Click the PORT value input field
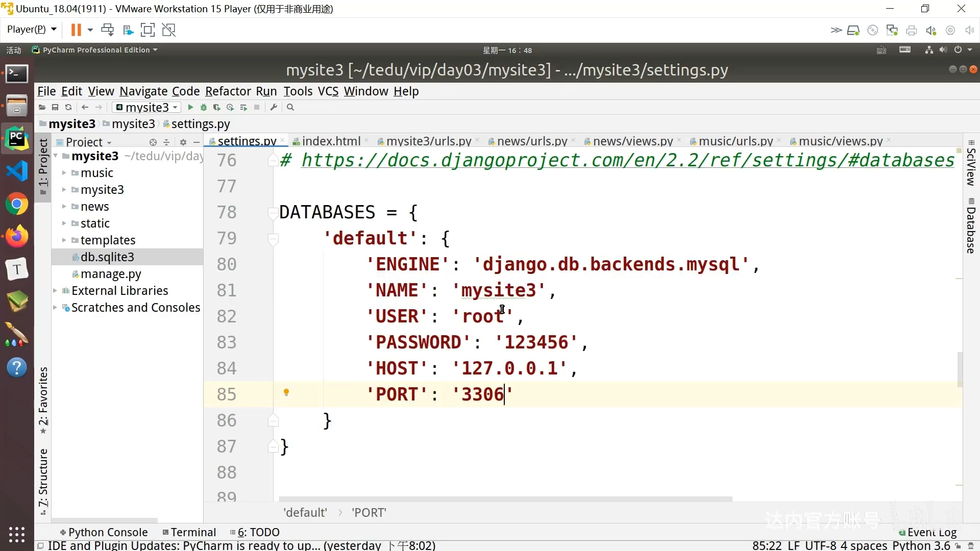 pos(482,393)
